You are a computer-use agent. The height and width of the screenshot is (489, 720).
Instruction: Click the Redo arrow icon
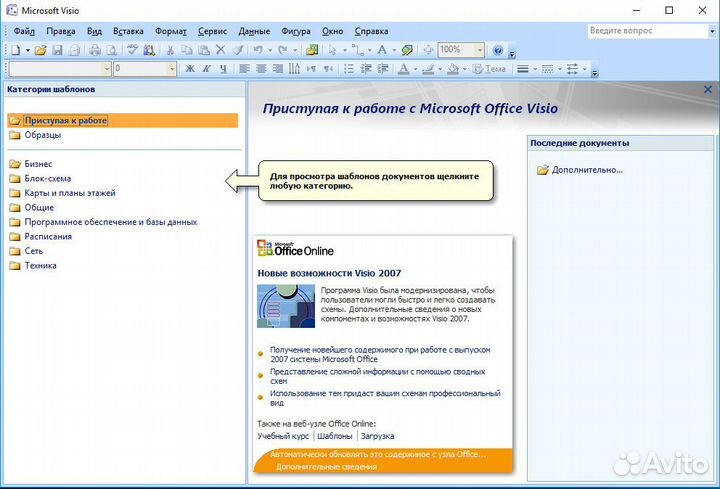pyautogui.click(x=283, y=50)
